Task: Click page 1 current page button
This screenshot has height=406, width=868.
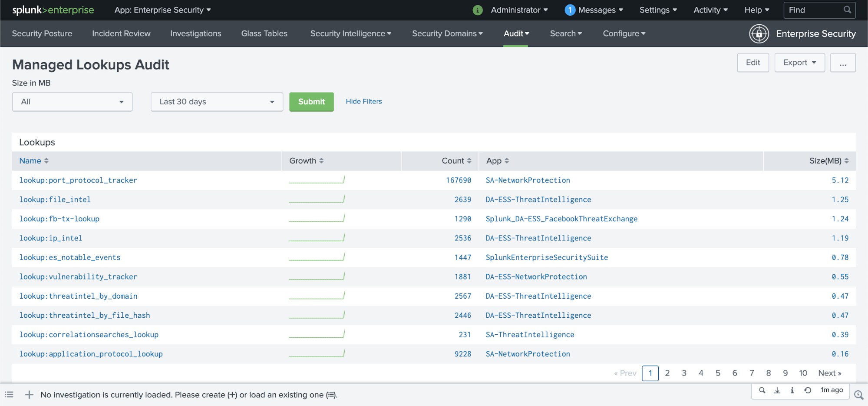Action: 650,373
